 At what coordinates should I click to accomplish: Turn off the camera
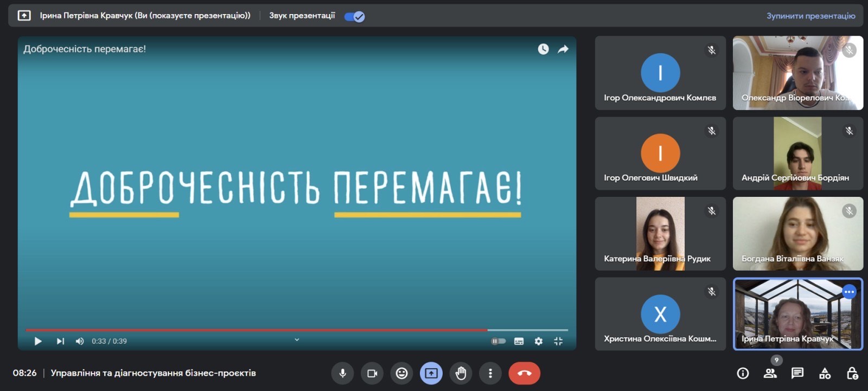[372, 373]
